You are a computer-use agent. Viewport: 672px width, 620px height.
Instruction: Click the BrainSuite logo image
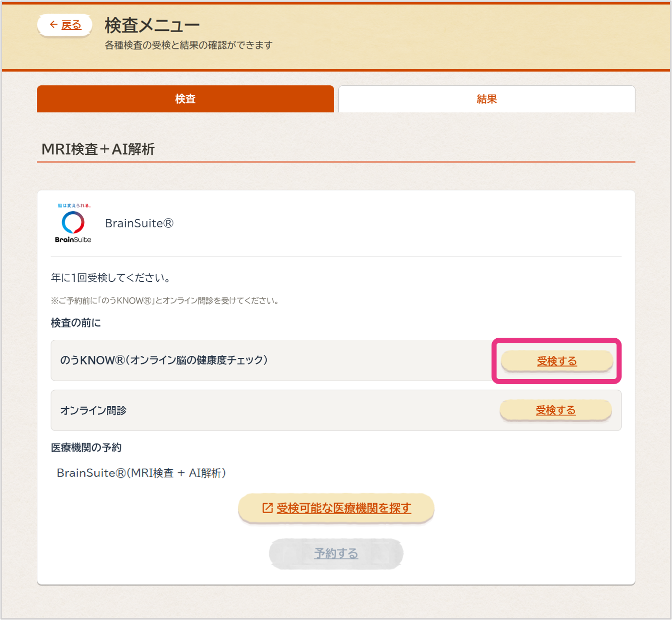(x=73, y=223)
